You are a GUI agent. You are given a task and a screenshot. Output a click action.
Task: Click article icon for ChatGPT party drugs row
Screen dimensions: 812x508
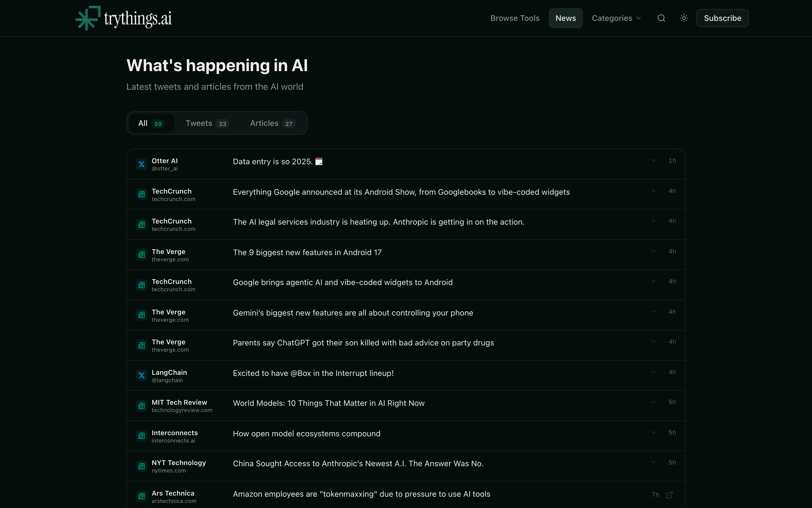pyautogui.click(x=142, y=345)
